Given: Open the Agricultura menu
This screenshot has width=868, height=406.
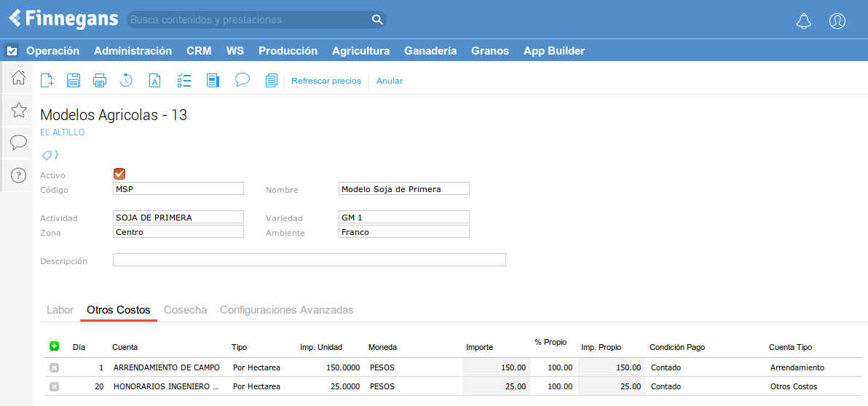Looking at the screenshot, I should point(360,51).
